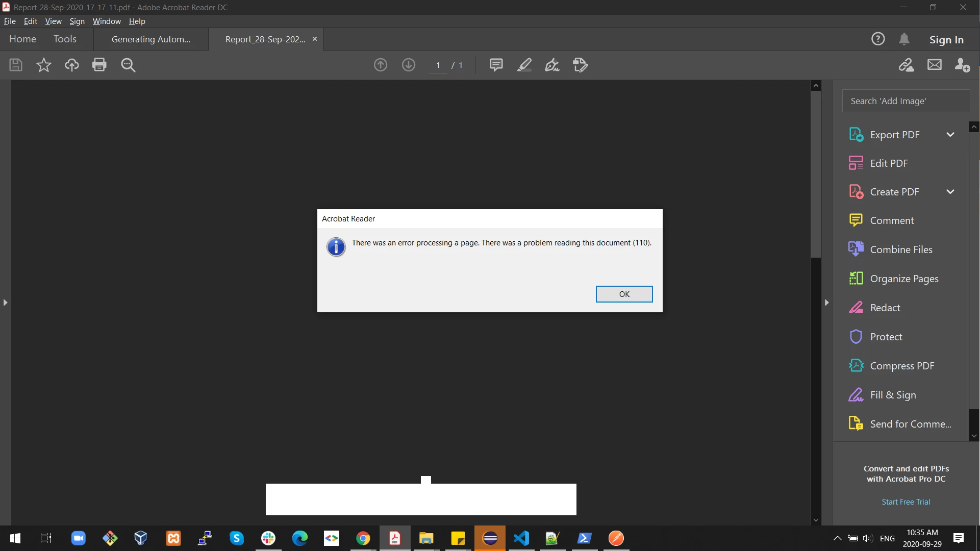This screenshot has width=980, height=551.
Task: Switch to Generating Autom... tab
Action: (151, 39)
